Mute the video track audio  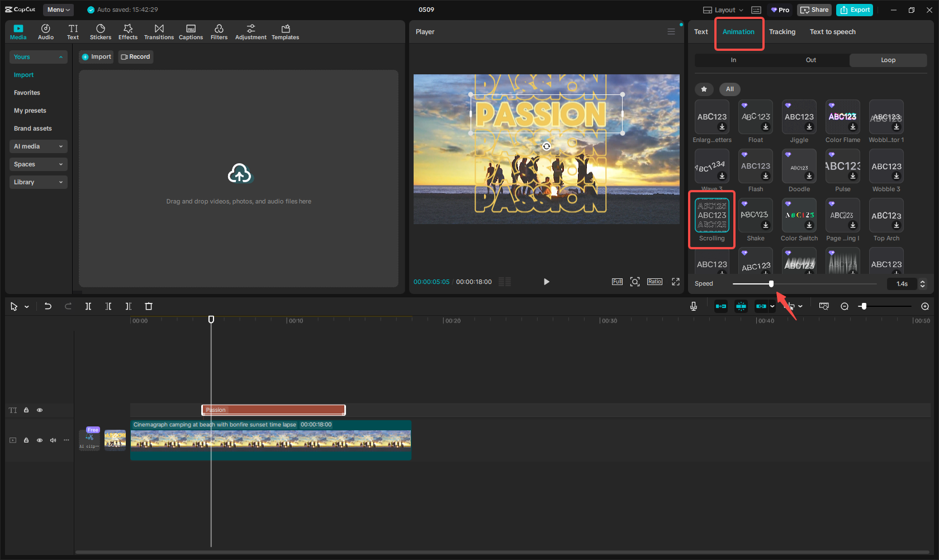coord(53,440)
